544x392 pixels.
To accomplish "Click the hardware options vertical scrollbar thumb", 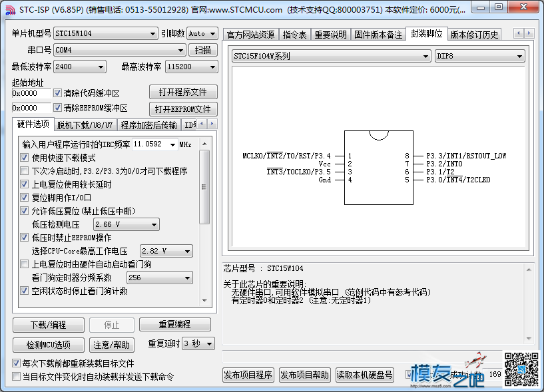I will point(204,187).
